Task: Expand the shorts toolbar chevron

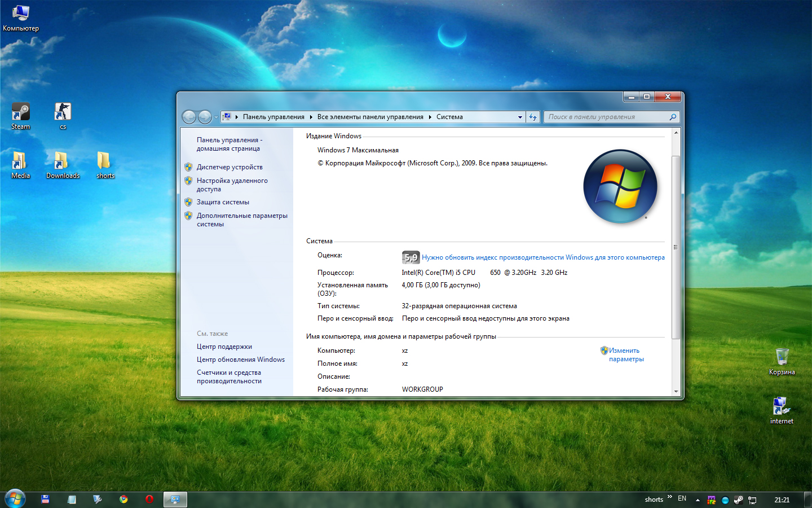Action: [x=669, y=497]
